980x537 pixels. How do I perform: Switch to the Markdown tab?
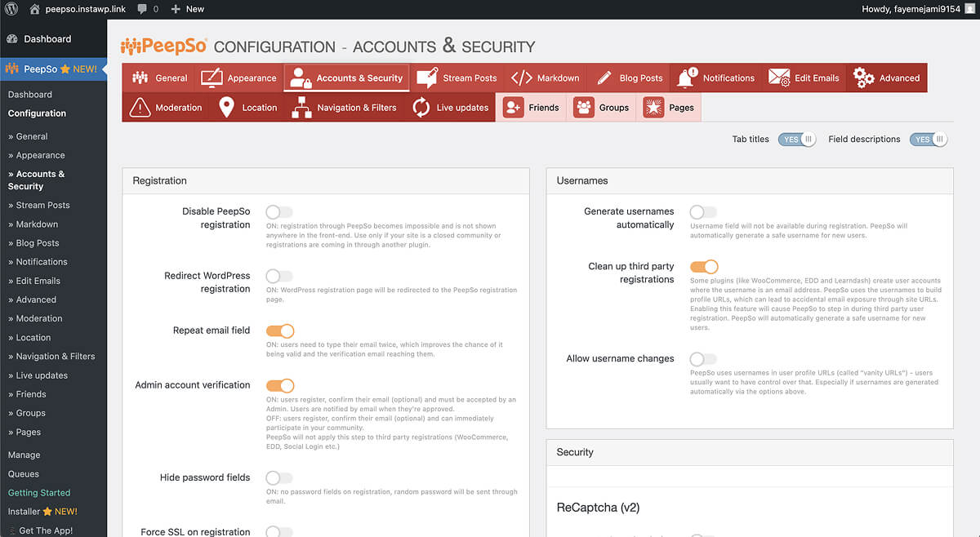545,78
